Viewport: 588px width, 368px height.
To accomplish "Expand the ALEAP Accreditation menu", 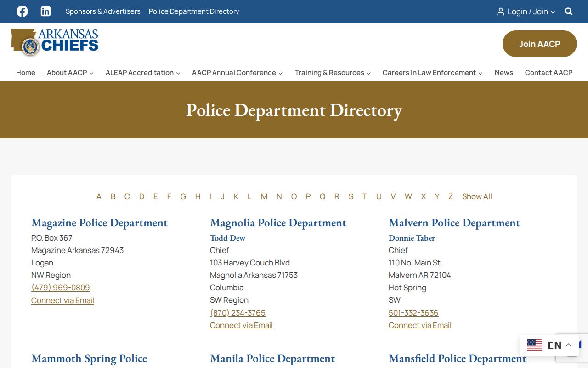I will coord(143,73).
